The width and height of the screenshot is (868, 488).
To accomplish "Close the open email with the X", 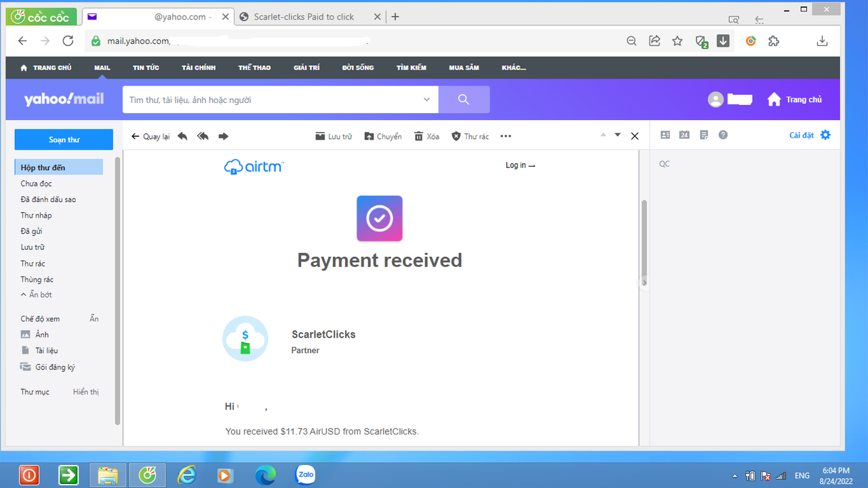I will pyautogui.click(x=635, y=136).
